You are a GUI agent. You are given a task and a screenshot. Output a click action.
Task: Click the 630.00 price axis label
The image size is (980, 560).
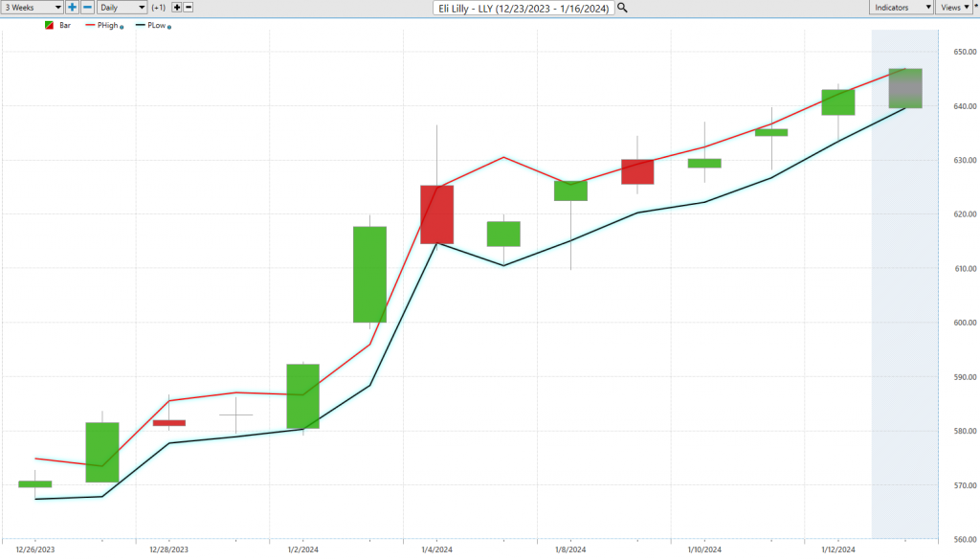pyautogui.click(x=965, y=160)
